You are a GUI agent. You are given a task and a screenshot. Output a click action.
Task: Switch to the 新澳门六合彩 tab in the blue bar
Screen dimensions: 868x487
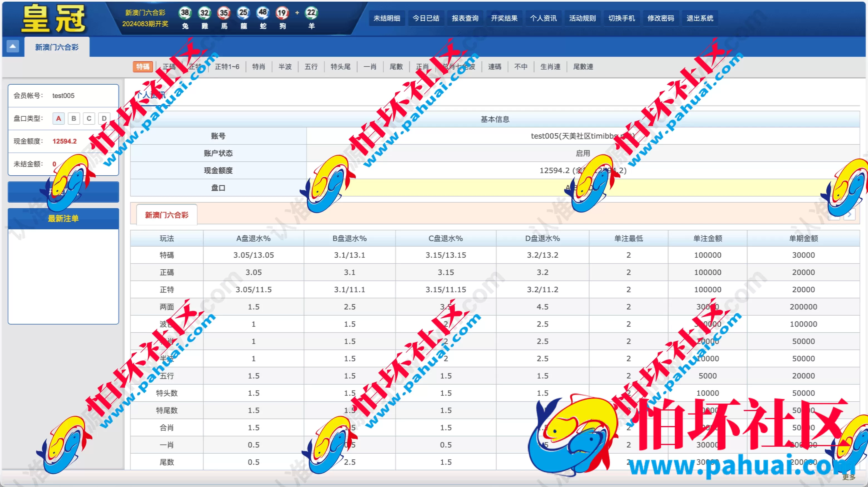point(56,47)
